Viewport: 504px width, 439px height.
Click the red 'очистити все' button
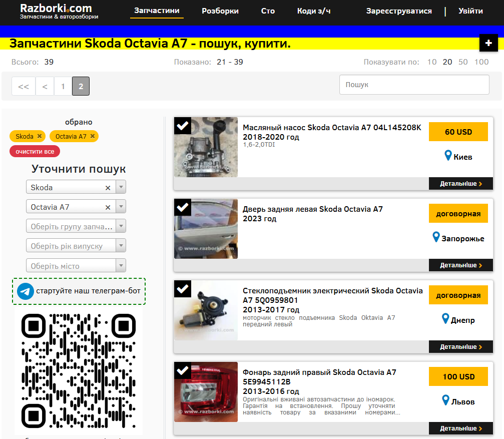pyautogui.click(x=35, y=151)
